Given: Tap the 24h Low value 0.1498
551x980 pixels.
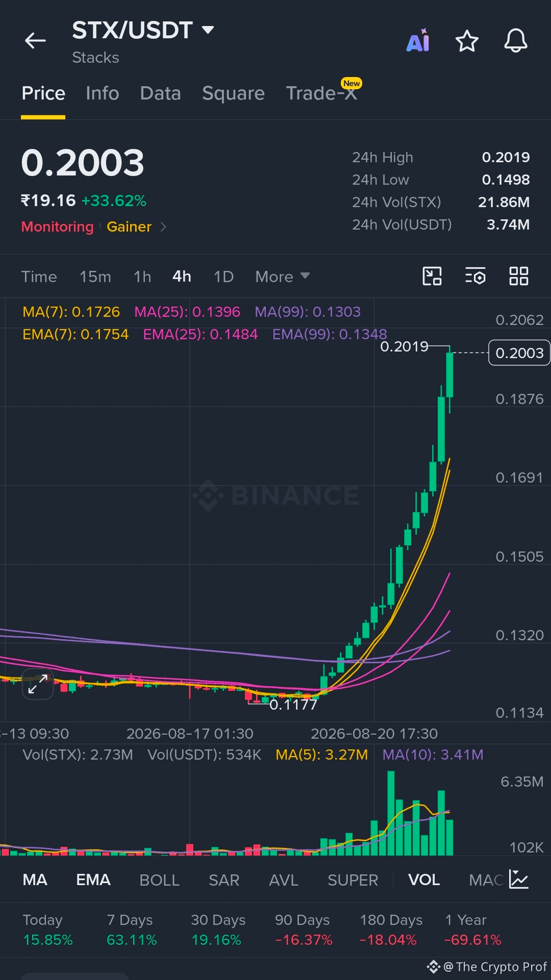Looking at the screenshot, I should coord(506,180).
